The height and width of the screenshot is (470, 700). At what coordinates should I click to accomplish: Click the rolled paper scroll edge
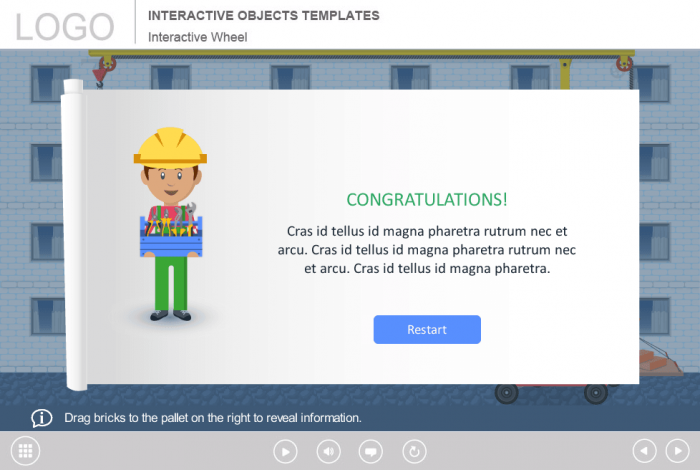pyautogui.click(x=75, y=235)
